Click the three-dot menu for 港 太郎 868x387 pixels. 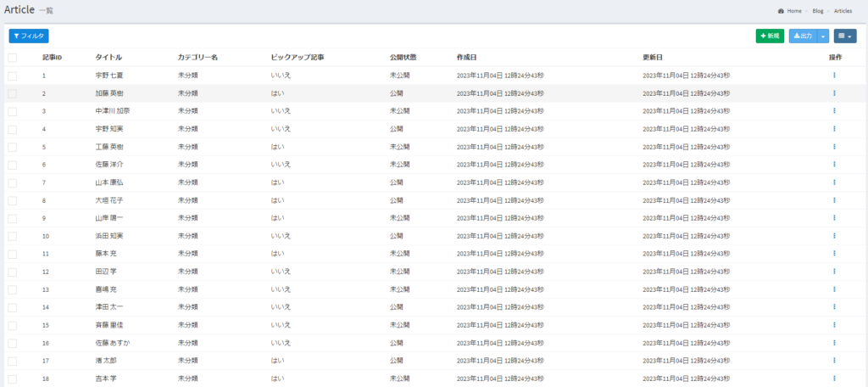coord(834,361)
